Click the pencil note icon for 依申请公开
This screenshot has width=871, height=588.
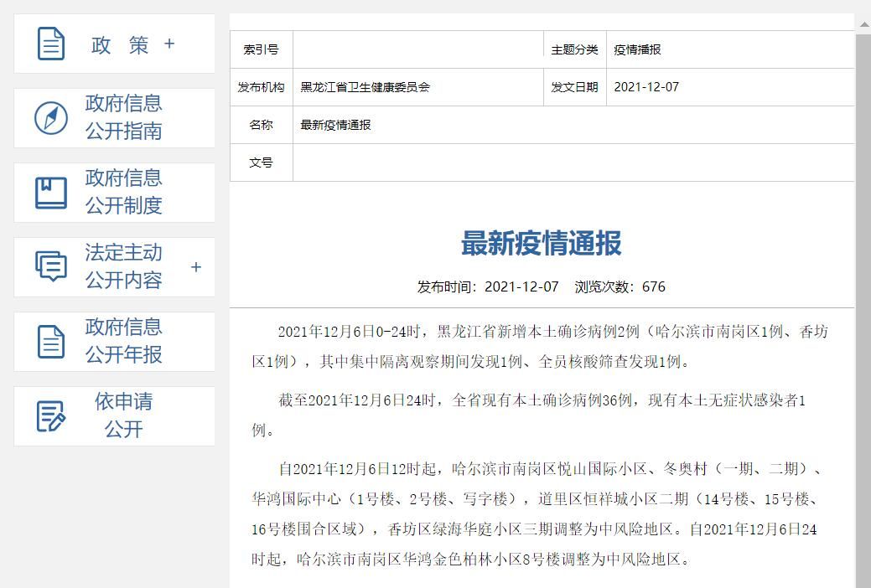click(51, 416)
